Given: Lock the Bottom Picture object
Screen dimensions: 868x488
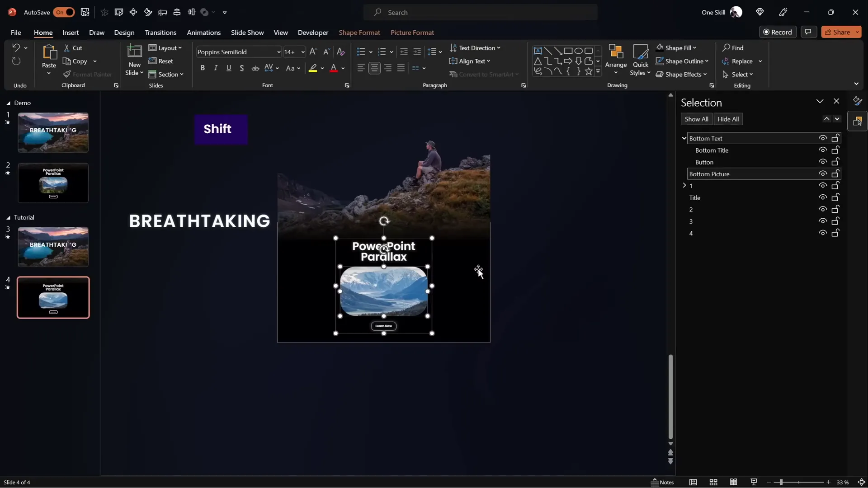Looking at the screenshot, I should click(835, 174).
